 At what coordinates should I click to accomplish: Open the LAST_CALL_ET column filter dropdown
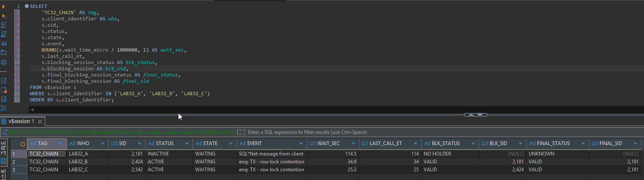(415, 143)
